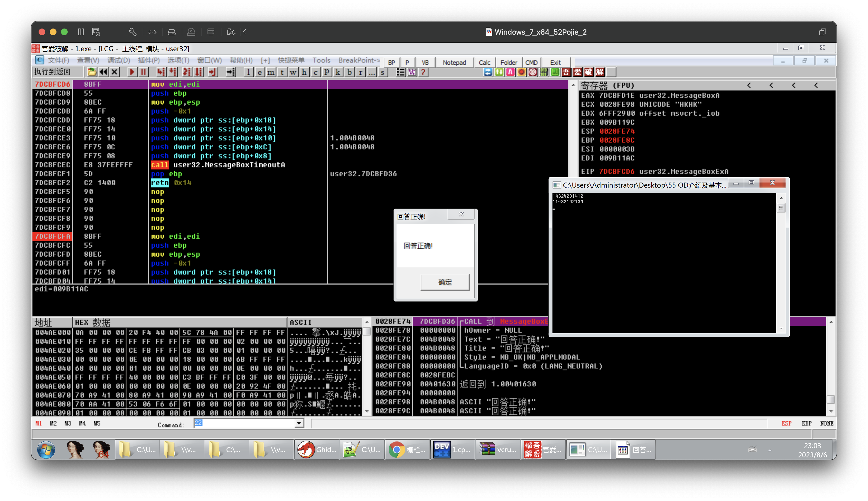Restart program with the rewind icon
The width and height of the screenshot is (868, 501).
103,72
